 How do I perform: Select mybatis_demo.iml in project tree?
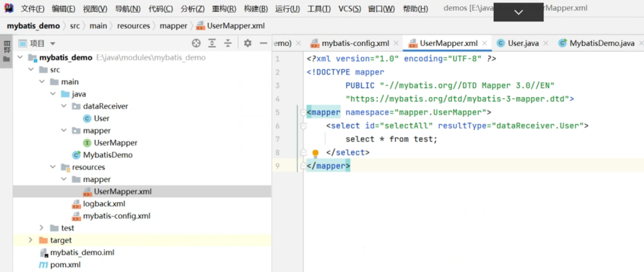[x=82, y=252]
